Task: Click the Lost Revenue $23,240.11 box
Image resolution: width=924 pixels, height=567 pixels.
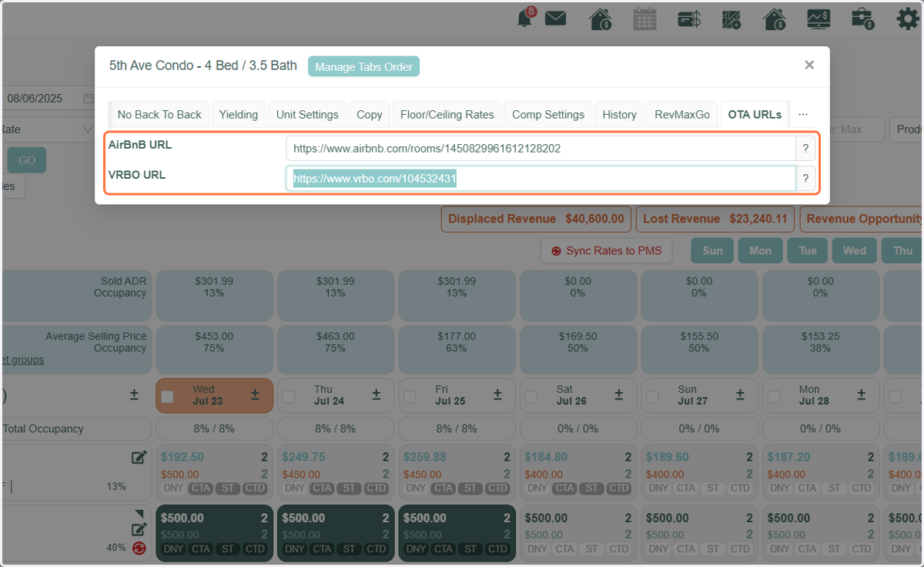Action: coord(715,219)
